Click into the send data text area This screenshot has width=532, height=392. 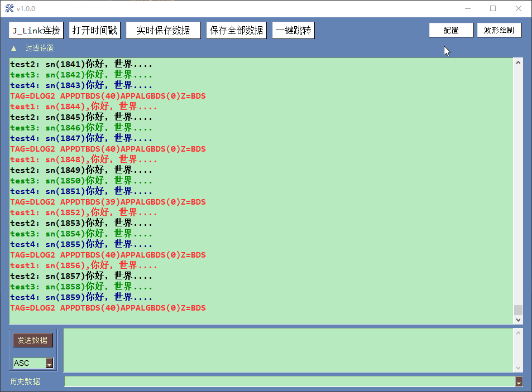(x=288, y=350)
